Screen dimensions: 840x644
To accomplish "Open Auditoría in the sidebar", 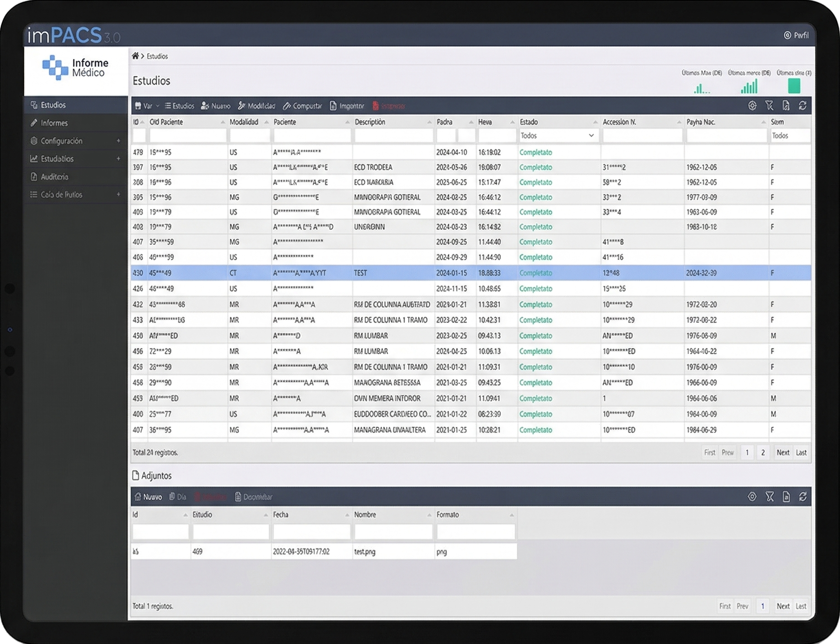I will [x=76, y=176].
